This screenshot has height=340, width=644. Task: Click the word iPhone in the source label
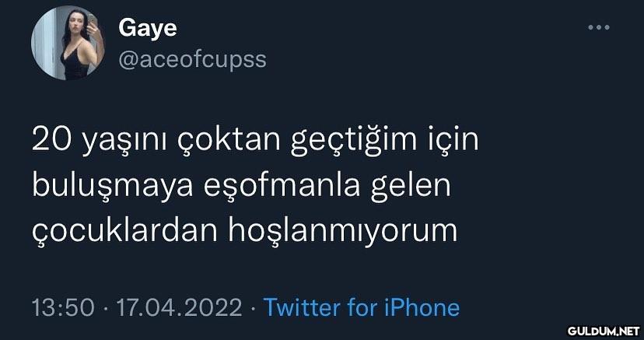point(422,307)
